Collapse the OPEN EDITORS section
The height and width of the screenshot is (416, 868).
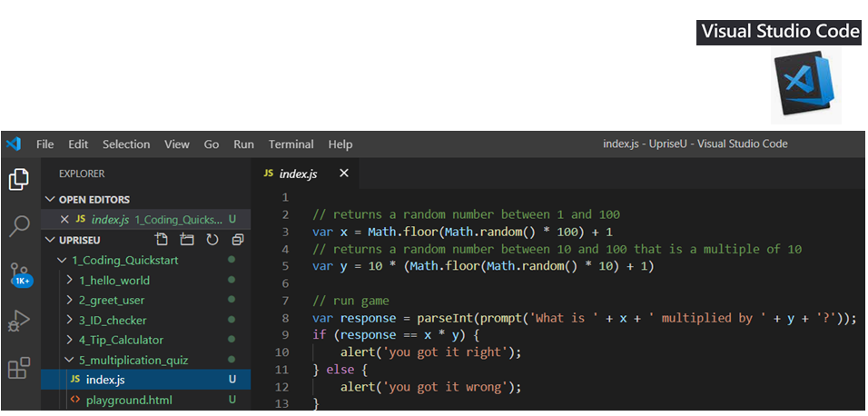[50, 199]
